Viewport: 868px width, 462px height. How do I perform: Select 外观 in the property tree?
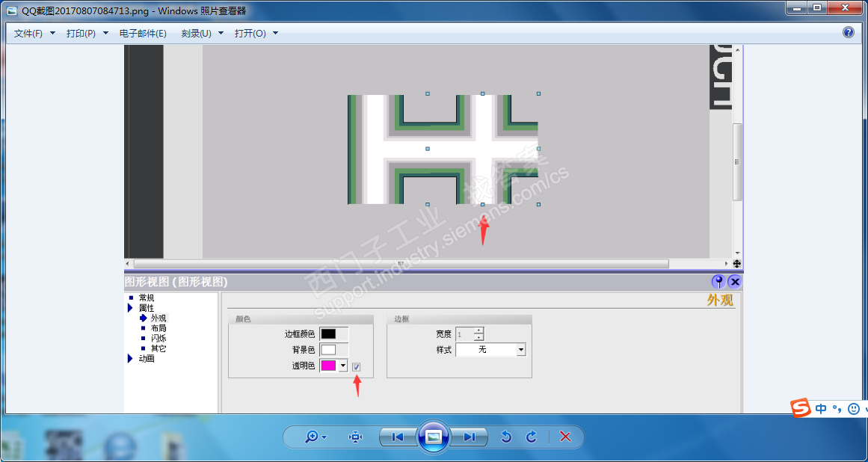point(158,318)
